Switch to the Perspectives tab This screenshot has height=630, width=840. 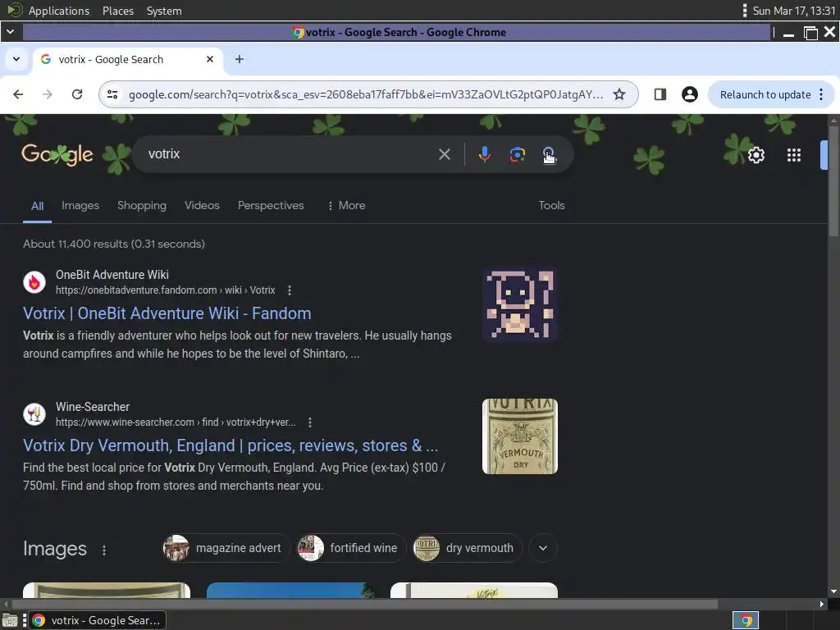point(271,206)
